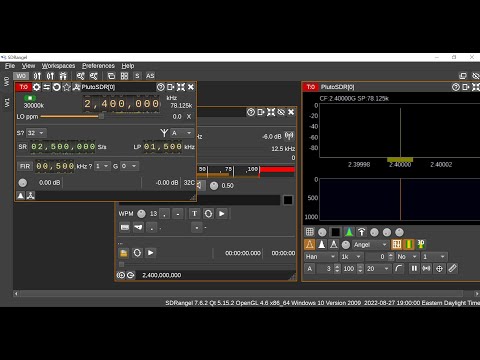Toggle the spectrum grid icon

pyautogui.click(x=310, y=232)
